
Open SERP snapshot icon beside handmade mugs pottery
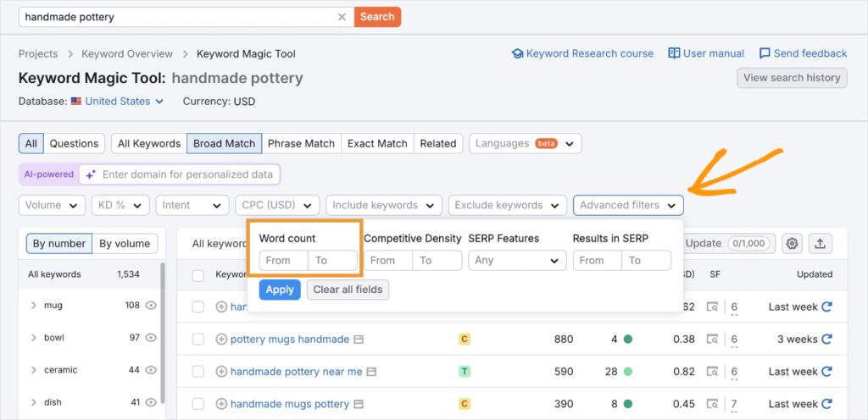(x=359, y=404)
